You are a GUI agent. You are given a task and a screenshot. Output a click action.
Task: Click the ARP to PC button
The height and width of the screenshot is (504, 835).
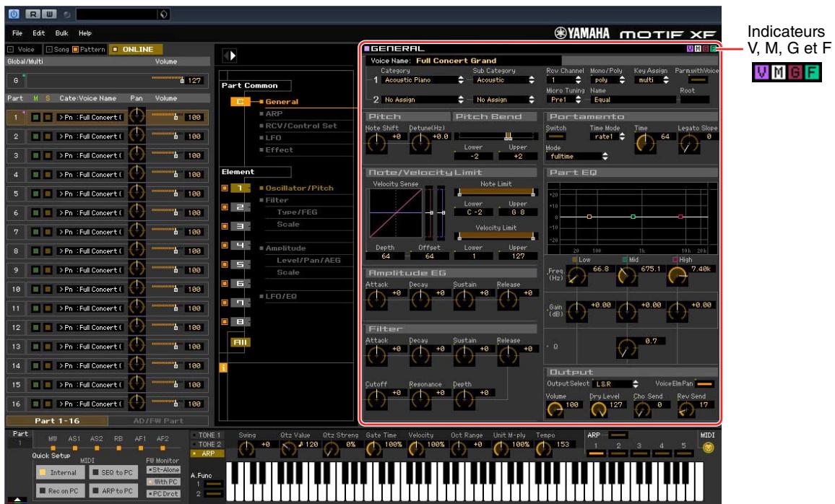(112, 491)
